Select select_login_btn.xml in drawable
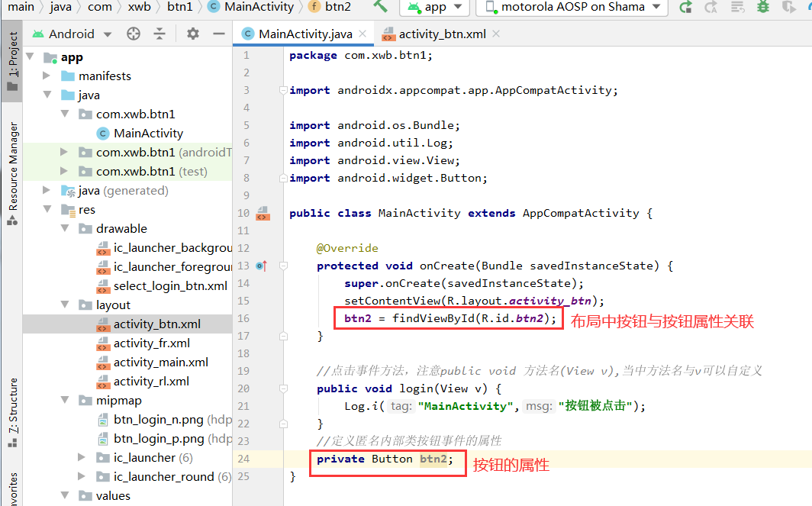 coord(162,286)
